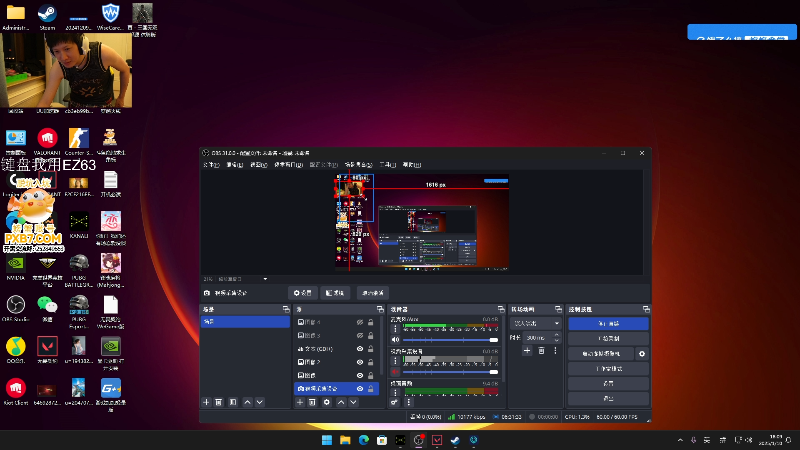Move scene up arrow in Scenes panel
This screenshot has height=450, width=800.
click(x=247, y=402)
